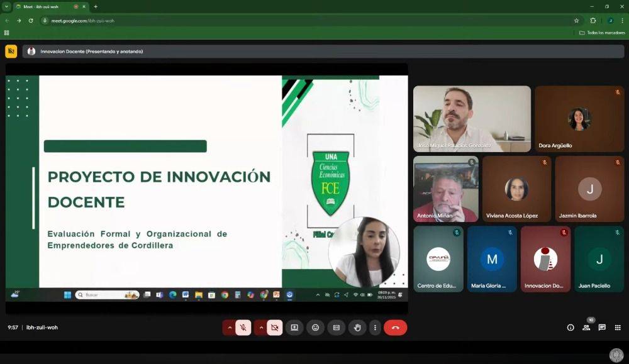This screenshot has height=364, width=629.
Task: Open the activities grid icon
Action: pyautogui.click(x=618, y=328)
